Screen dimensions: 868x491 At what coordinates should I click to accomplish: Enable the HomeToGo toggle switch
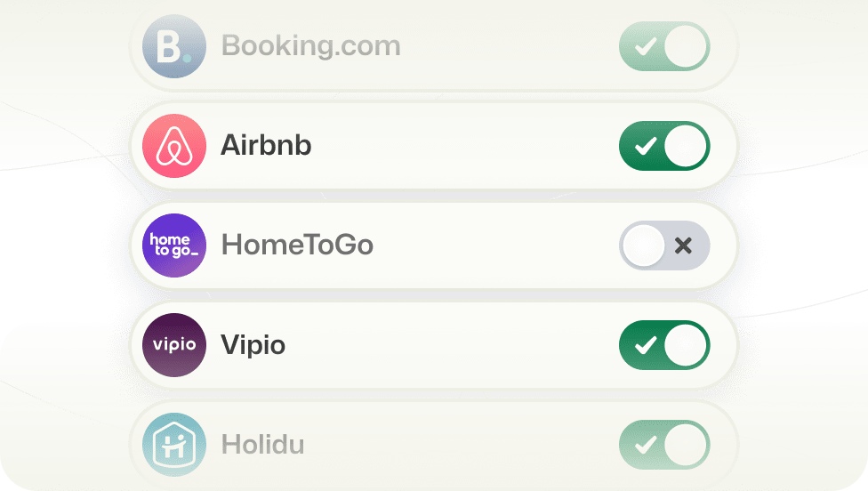(x=664, y=245)
